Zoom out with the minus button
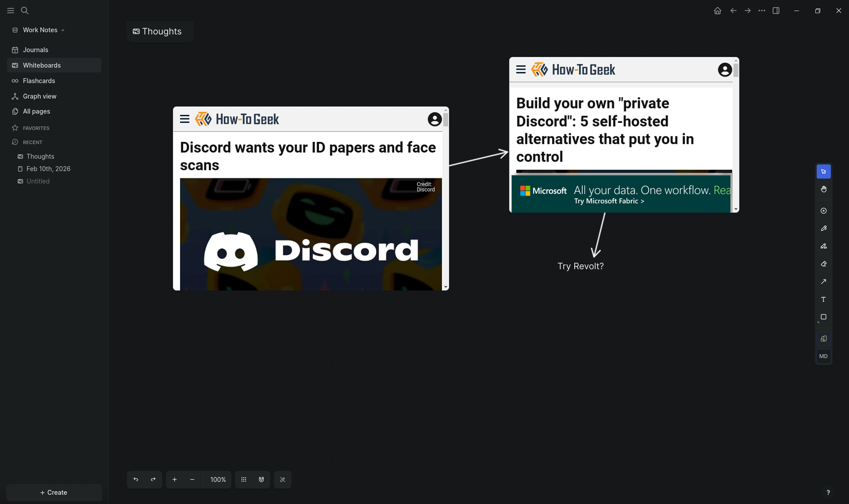The height and width of the screenshot is (504, 849). click(192, 479)
